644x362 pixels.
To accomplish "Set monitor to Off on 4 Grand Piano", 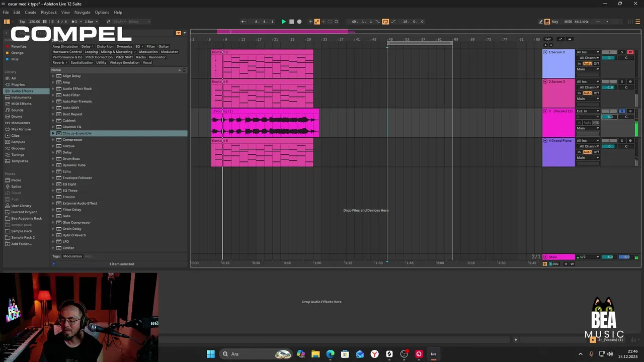I will click(x=596, y=152).
